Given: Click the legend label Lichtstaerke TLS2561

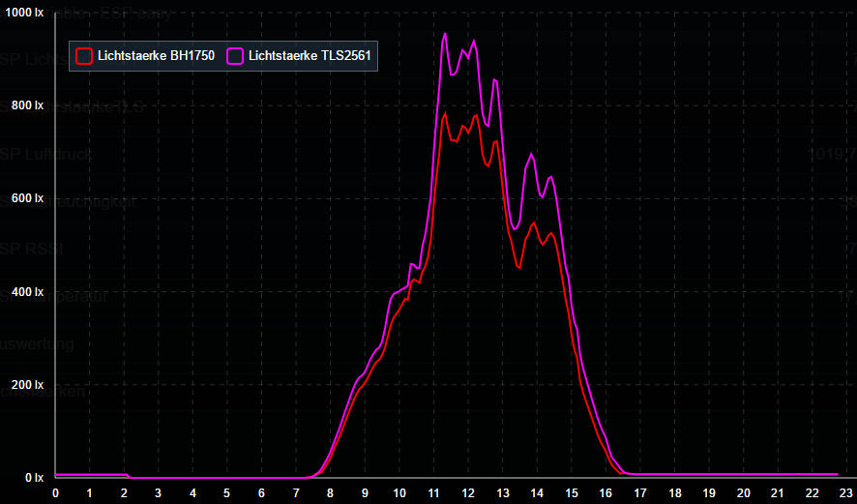Looking at the screenshot, I should [310, 55].
